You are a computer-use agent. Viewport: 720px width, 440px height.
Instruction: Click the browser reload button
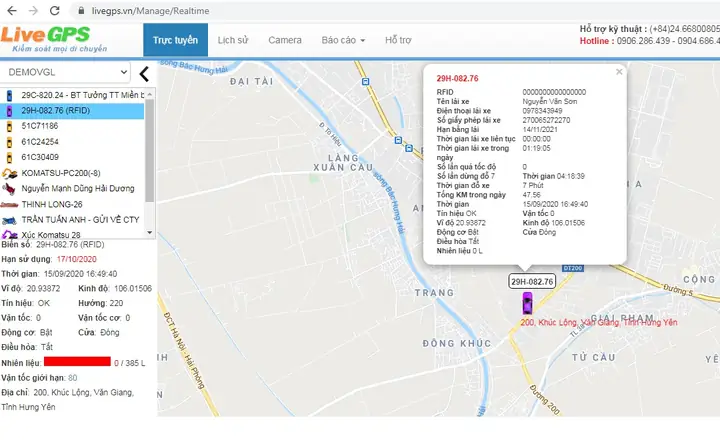[x=55, y=10]
